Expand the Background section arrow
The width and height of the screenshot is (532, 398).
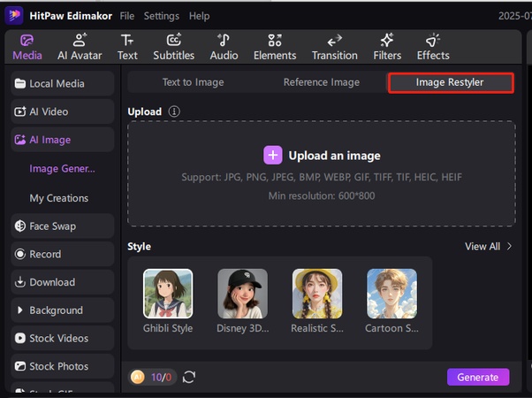pyautogui.click(x=20, y=310)
